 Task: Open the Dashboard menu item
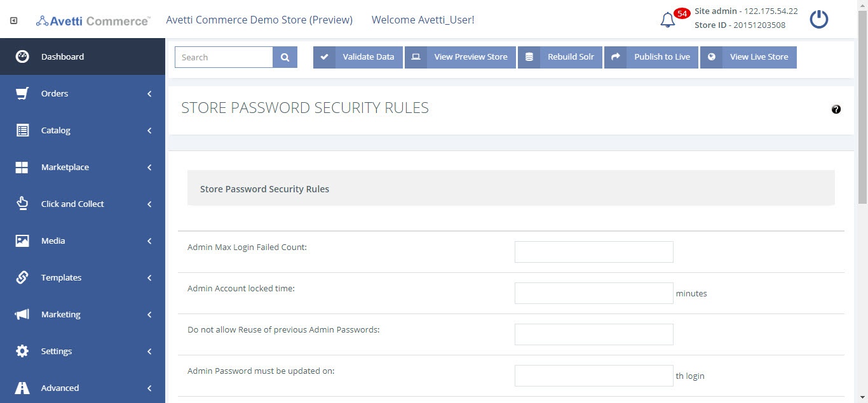[x=83, y=56]
